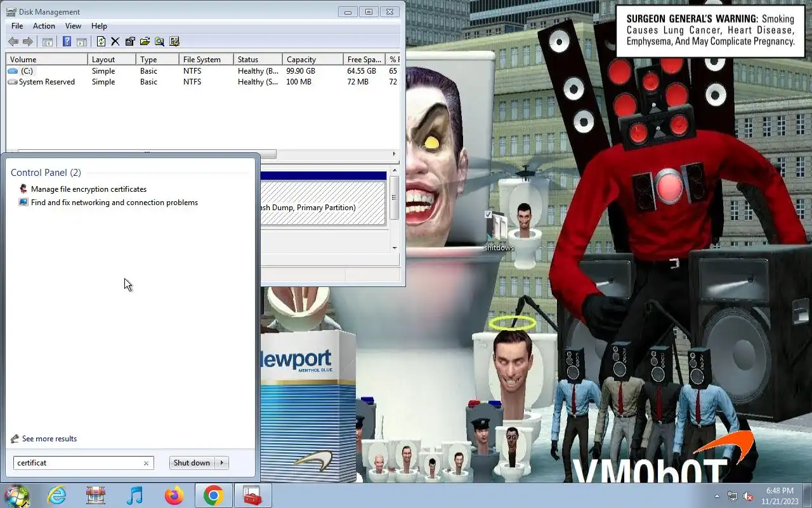Click the System Reserved volume drive icon

coord(13,82)
